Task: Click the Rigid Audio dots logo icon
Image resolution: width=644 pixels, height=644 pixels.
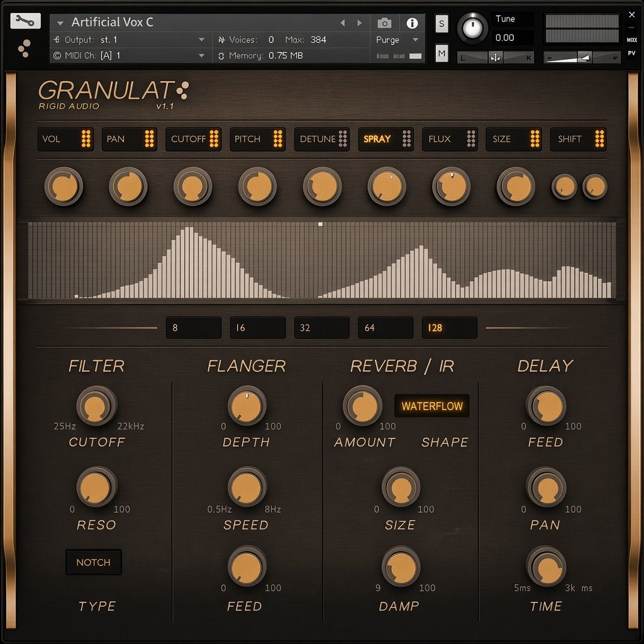Action: 25,48
